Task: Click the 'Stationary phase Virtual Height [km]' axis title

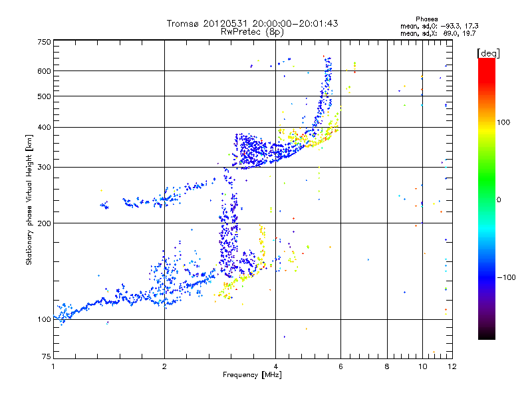Action: 29,199
